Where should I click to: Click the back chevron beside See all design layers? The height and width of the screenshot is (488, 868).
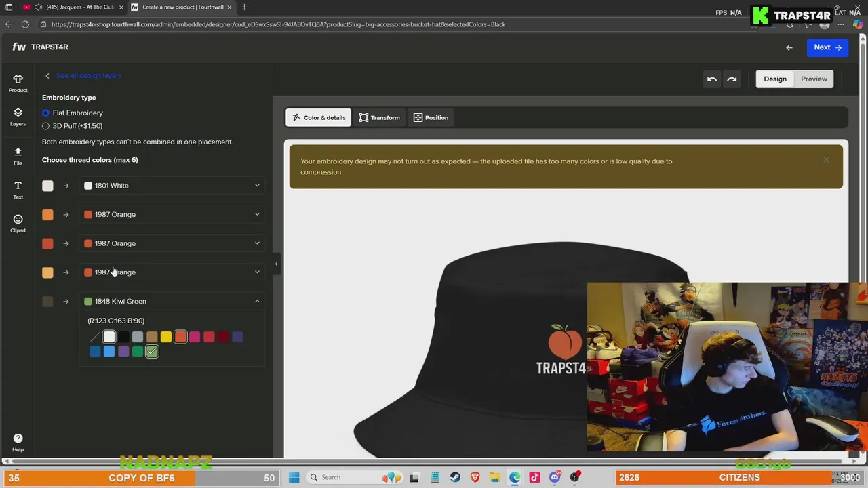[47, 75]
